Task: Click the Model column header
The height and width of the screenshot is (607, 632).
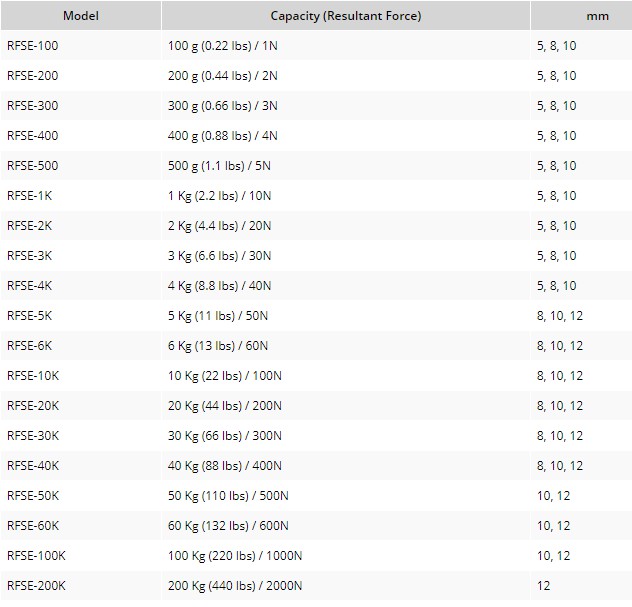Action: pos(80,16)
